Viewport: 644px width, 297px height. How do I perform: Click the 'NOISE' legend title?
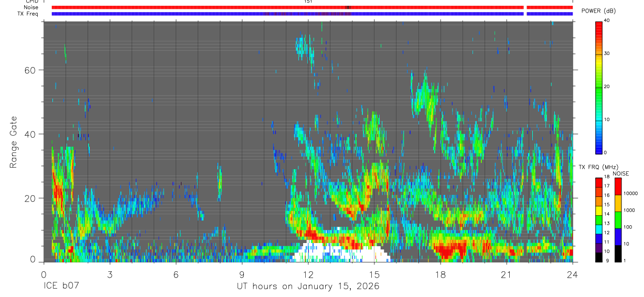coord(620,173)
